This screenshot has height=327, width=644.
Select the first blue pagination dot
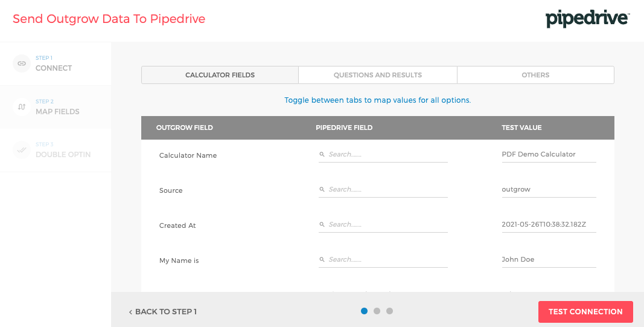tap(364, 311)
